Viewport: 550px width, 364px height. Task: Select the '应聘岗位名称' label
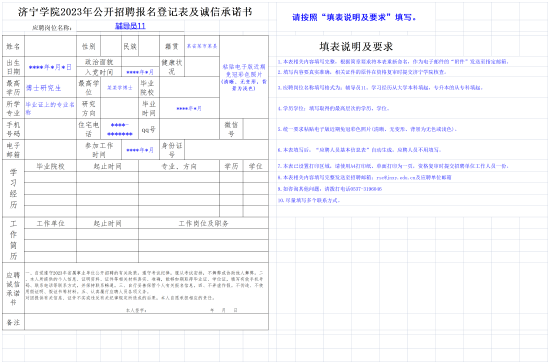pyautogui.click(x=52, y=27)
